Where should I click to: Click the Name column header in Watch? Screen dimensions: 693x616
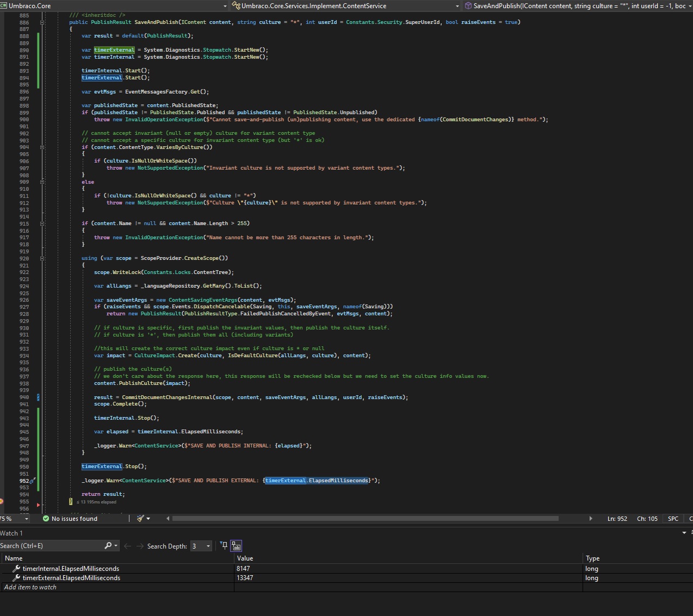tap(117, 558)
